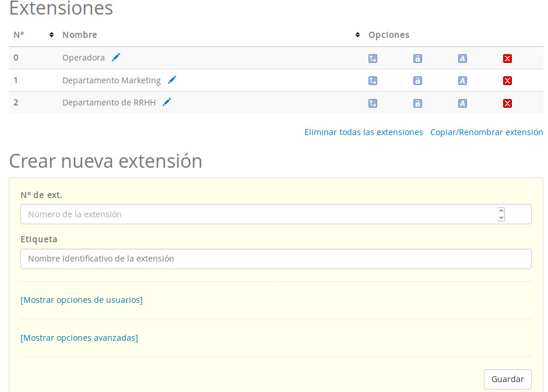
Task: Toggle sorting on the Nombre column
Action: [x=357, y=34]
